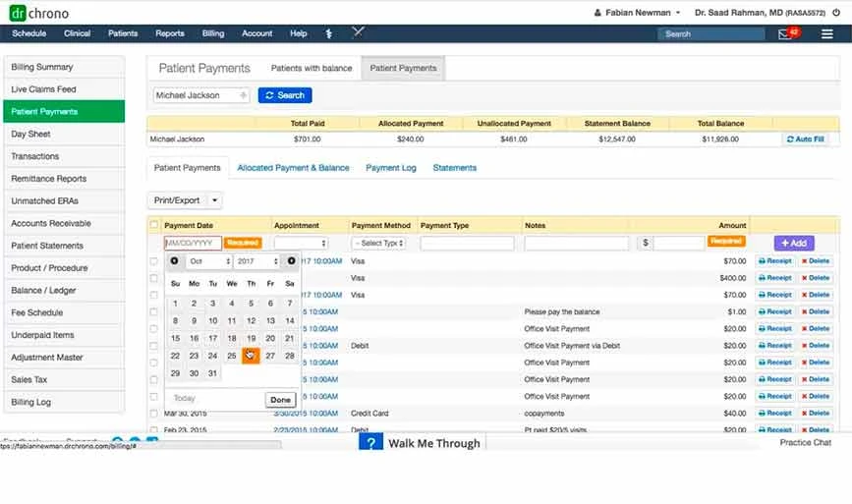
Task: Check the box for the Mar 30, 2015 row
Action: click(x=154, y=414)
